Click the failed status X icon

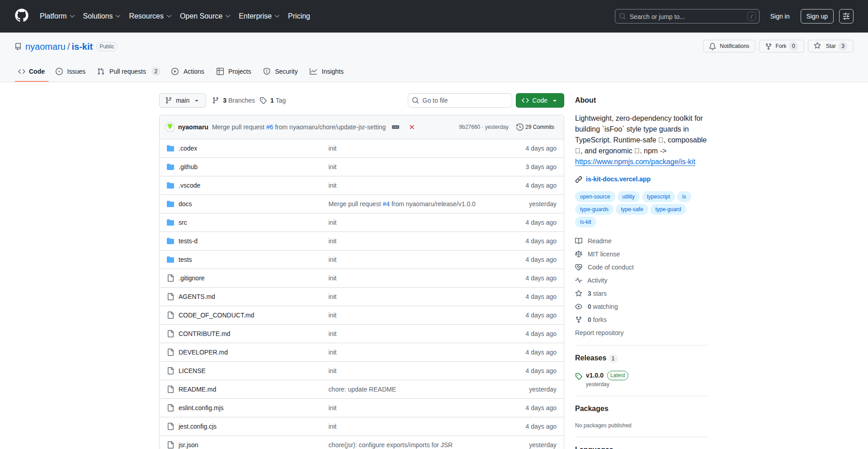(412, 127)
